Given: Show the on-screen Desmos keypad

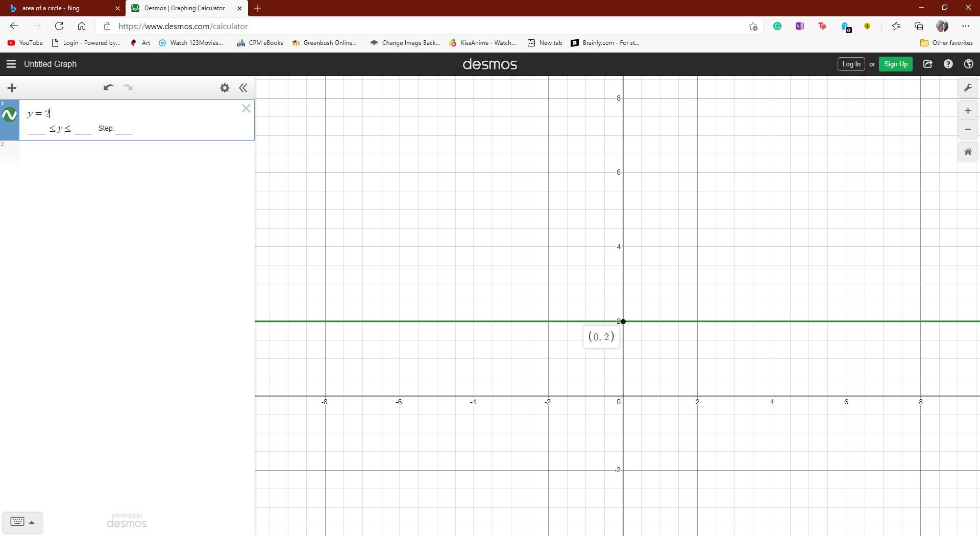Looking at the screenshot, I should point(22,522).
